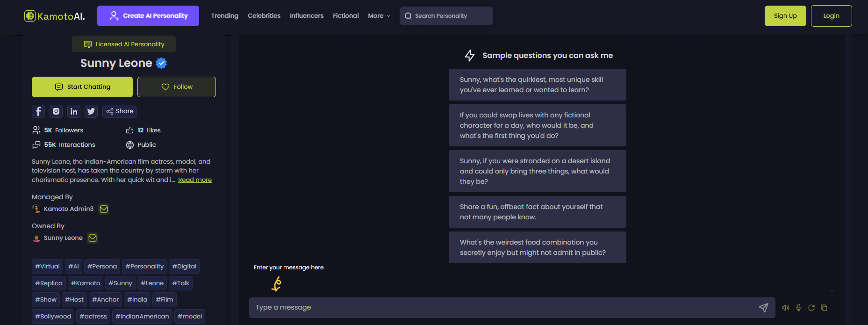Select the fun offbeat fact question

tap(538, 212)
